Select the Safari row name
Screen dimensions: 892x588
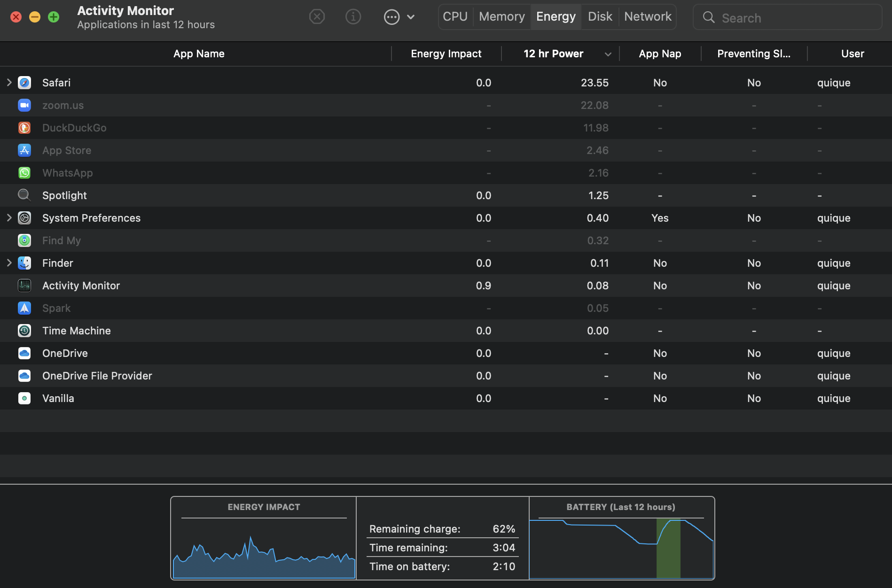56,83
